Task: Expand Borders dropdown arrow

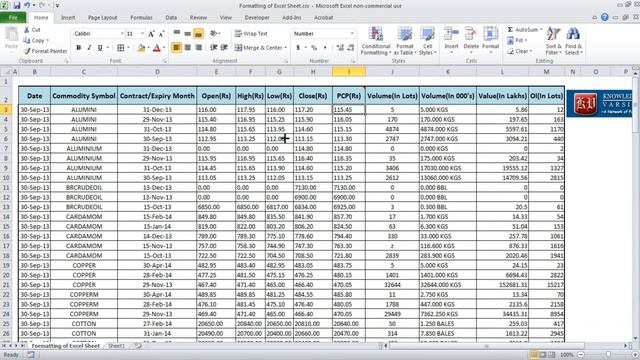Action: pyautogui.click(x=128, y=48)
